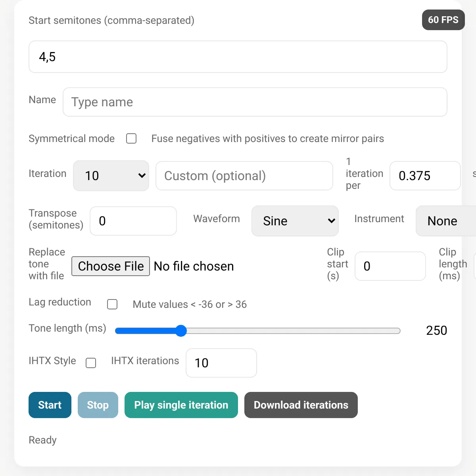Image resolution: width=476 pixels, height=476 pixels.
Task: Click the Custom (optional) iteration field
Action: (244, 176)
